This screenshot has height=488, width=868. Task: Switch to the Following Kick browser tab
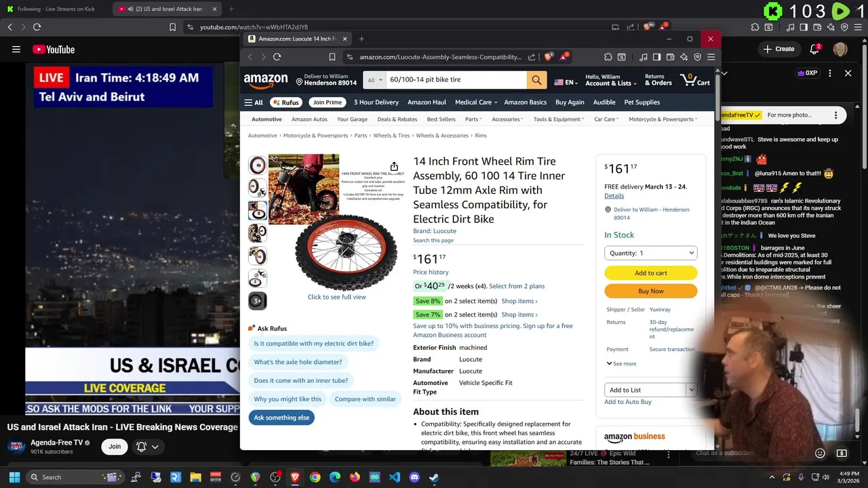(56, 9)
